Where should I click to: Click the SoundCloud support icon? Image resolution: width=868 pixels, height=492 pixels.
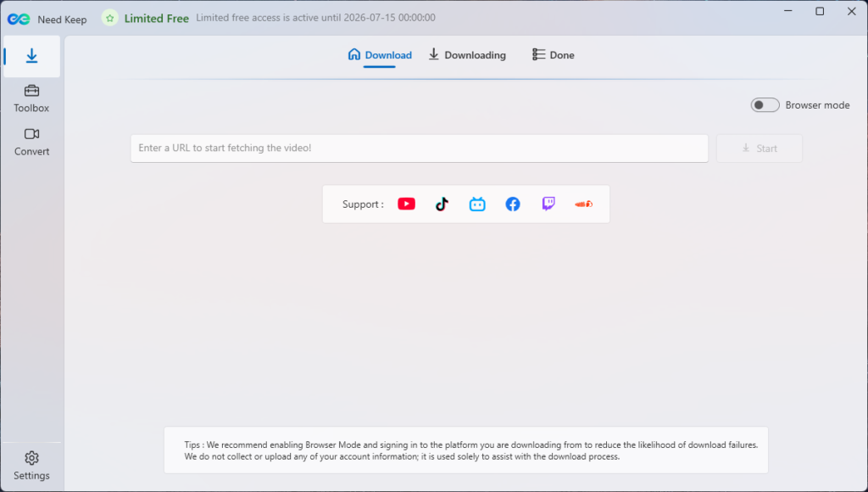pyautogui.click(x=583, y=204)
